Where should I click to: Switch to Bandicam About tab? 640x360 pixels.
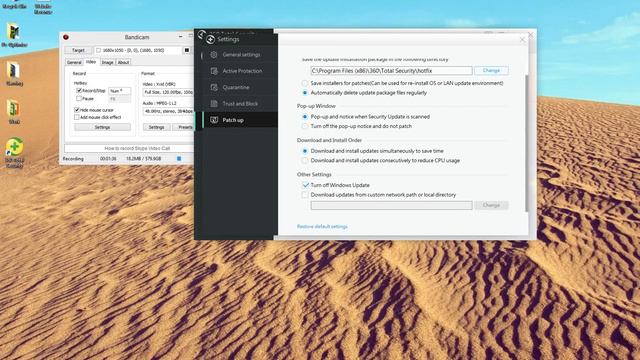pos(123,62)
